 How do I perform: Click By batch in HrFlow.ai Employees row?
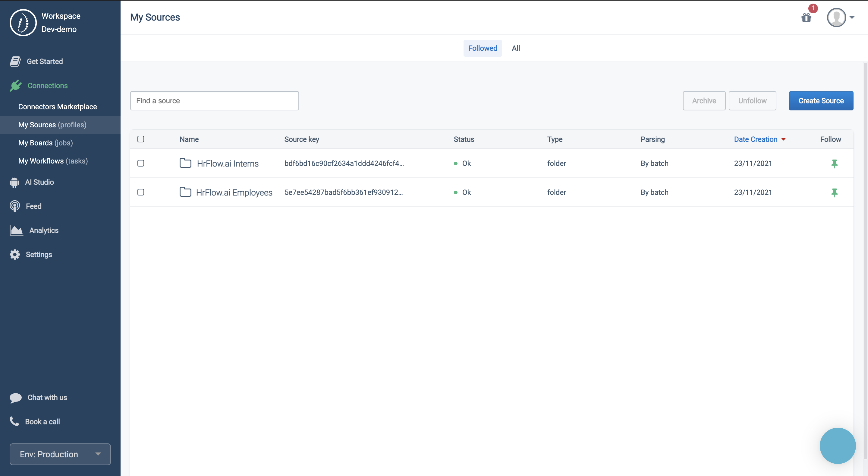point(654,192)
